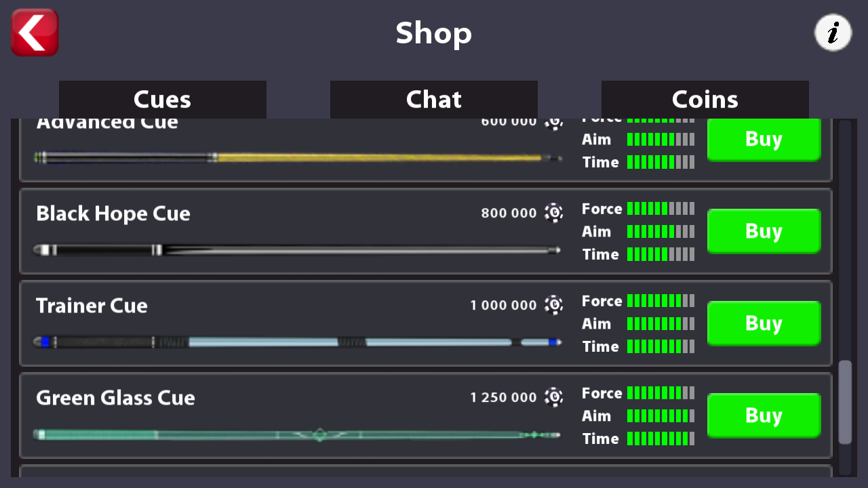This screenshot has width=868, height=488.
Task: Open the Coins tab
Action: [x=705, y=100]
